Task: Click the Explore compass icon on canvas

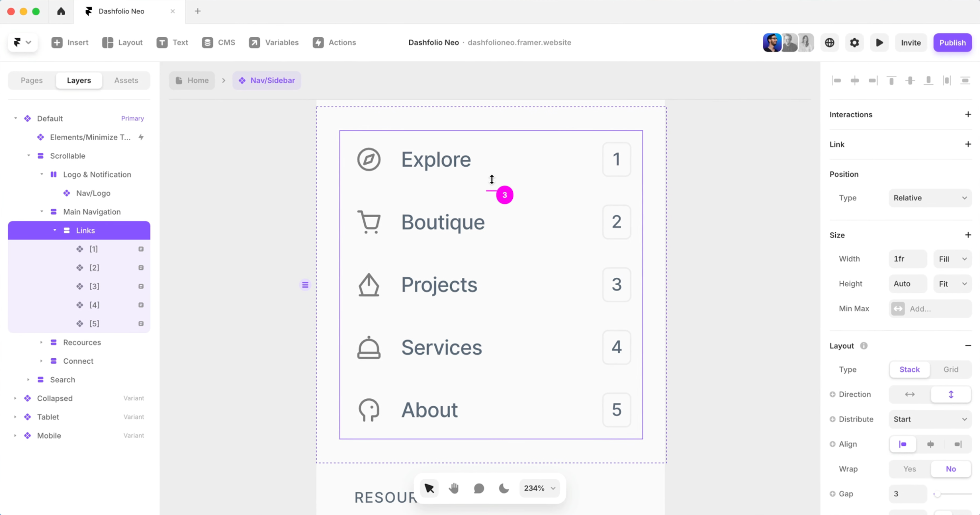Action: point(369,159)
